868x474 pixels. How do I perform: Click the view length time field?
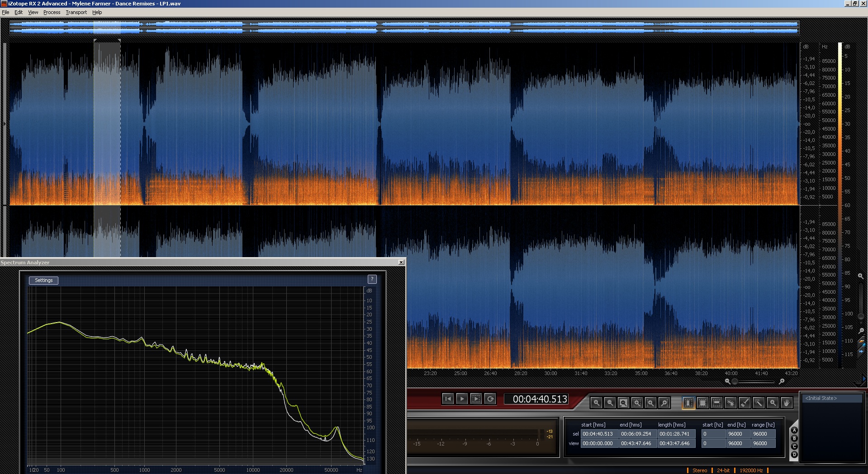(x=676, y=443)
